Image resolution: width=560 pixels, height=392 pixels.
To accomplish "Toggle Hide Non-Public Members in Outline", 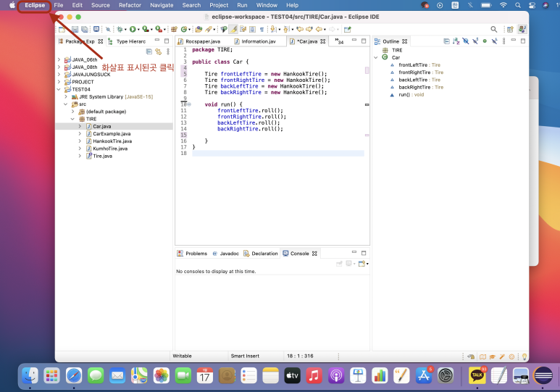I will pos(485,41).
